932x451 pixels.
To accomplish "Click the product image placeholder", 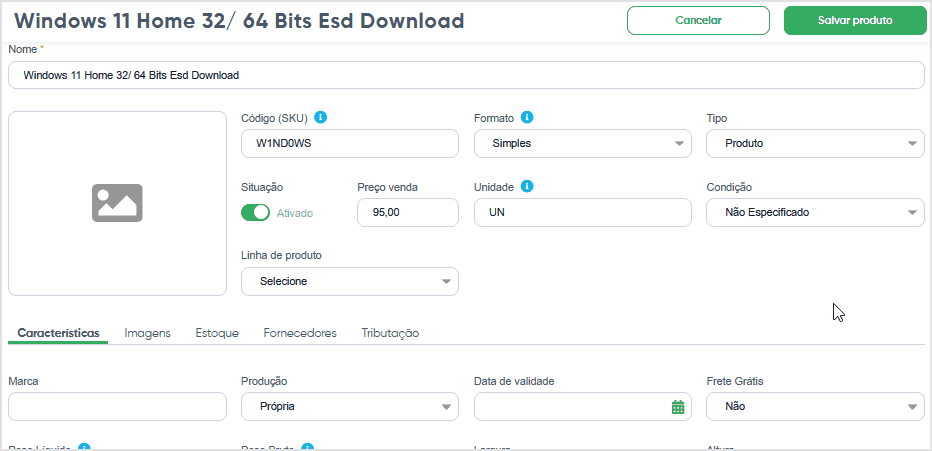I will pos(117,203).
